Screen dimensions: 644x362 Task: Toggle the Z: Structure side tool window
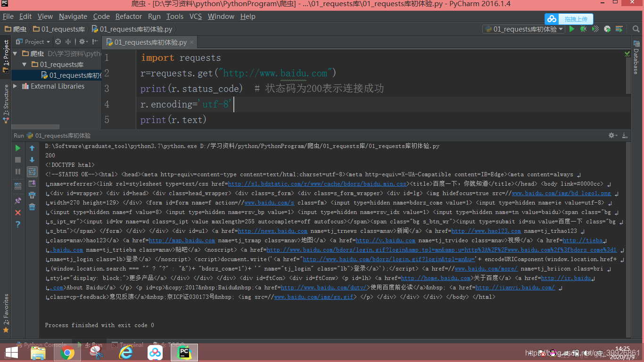(x=6, y=104)
